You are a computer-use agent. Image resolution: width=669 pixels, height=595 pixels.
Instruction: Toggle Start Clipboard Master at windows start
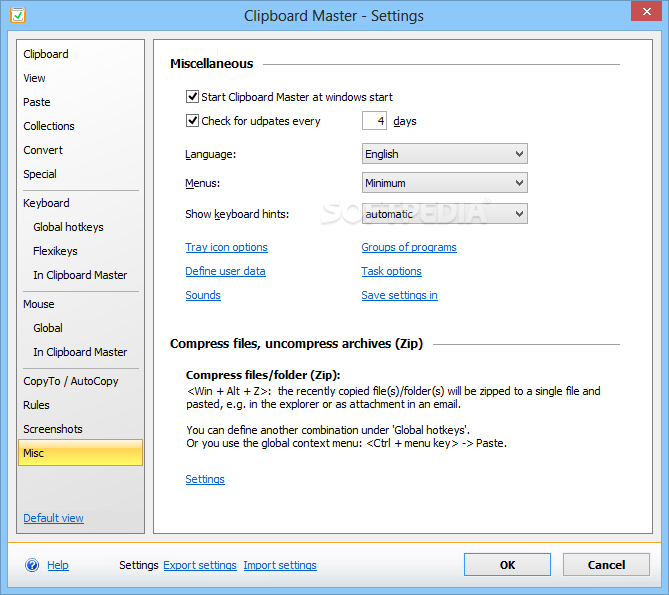(192, 97)
